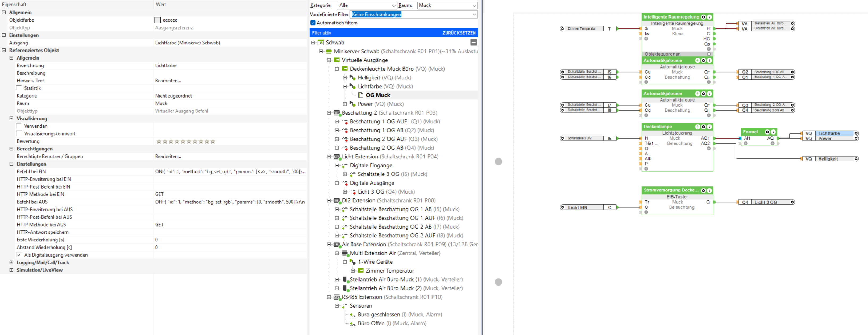Enable the Statistik checkbox
868x335 pixels.
tap(19, 88)
